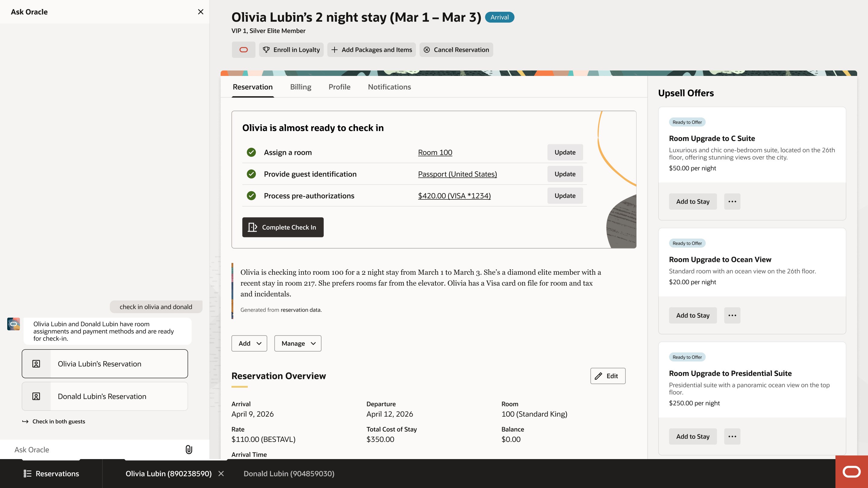Open the Notifications tab
Viewport: 868px width, 488px height.
tap(389, 87)
